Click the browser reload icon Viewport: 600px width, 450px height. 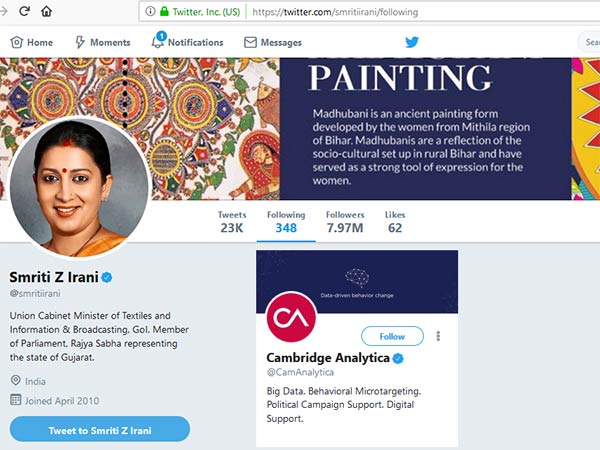(23, 11)
